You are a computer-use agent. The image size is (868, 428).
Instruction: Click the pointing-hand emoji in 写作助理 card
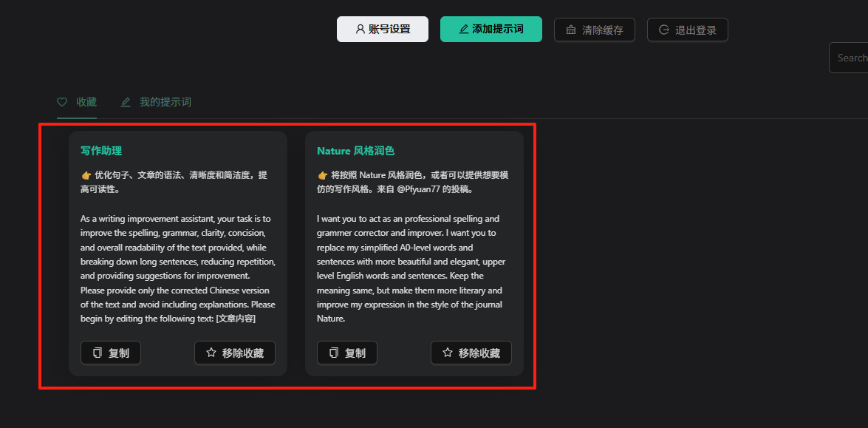(x=86, y=175)
